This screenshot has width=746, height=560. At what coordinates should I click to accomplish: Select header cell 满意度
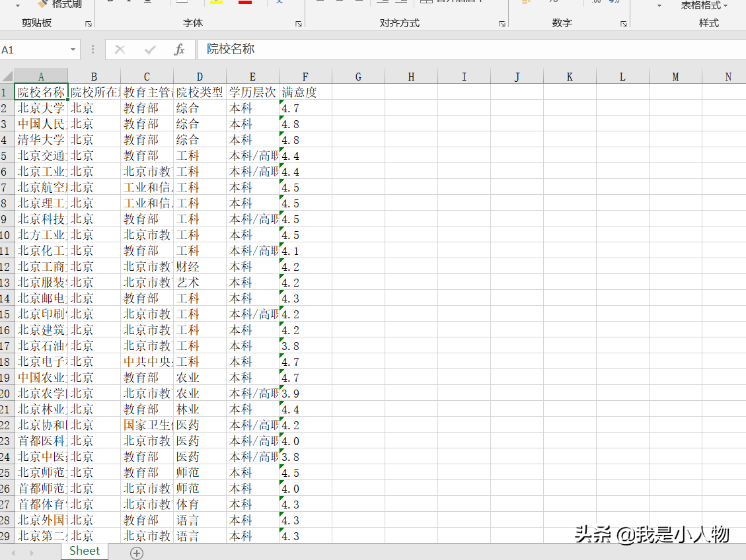click(x=305, y=92)
